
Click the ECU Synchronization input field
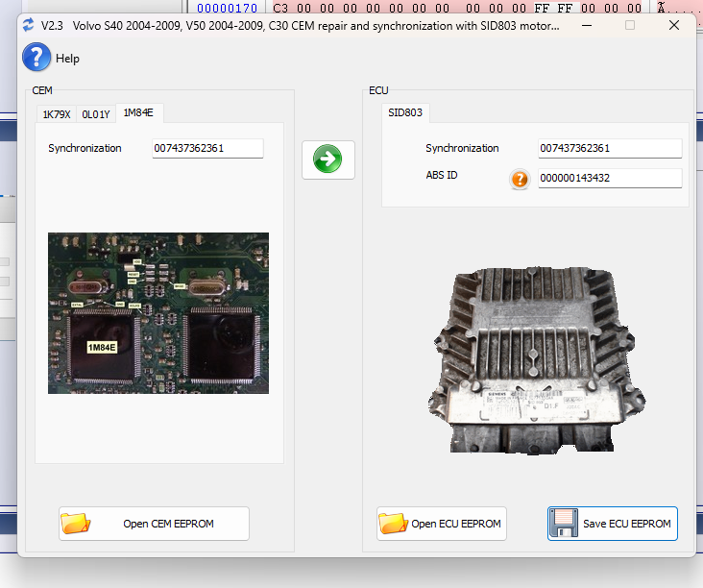click(610, 148)
